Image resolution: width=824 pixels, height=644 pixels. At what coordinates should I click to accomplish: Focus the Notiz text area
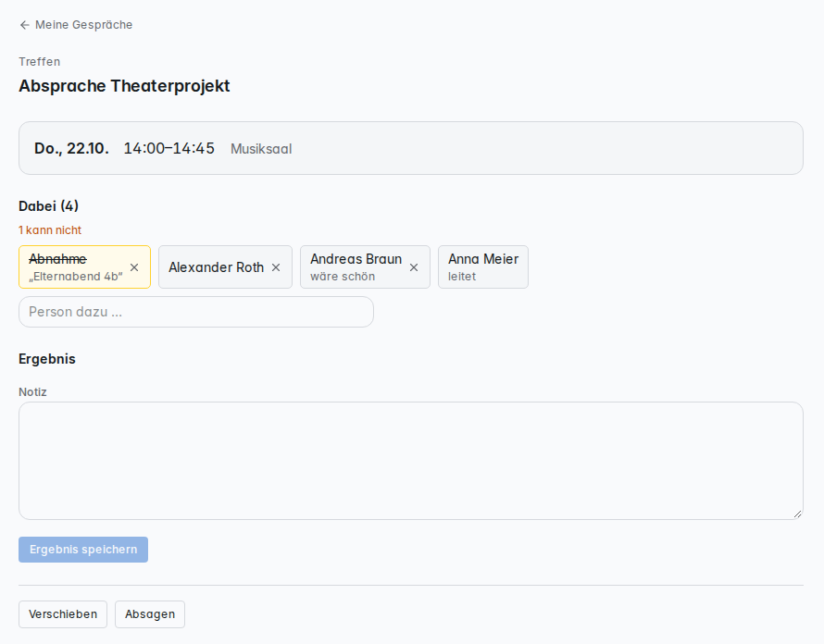pos(411,461)
